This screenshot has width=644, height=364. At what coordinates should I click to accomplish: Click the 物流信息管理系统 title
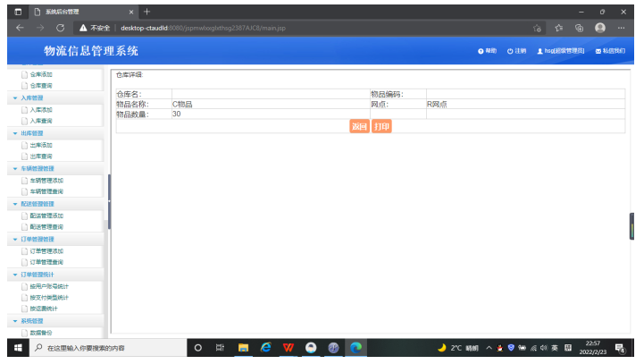pos(91,51)
